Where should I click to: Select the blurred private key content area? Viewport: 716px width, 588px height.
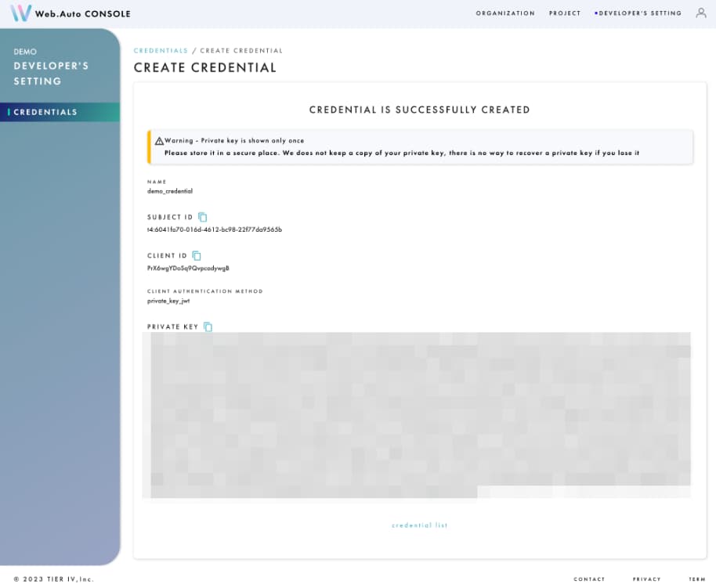coord(419,415)
